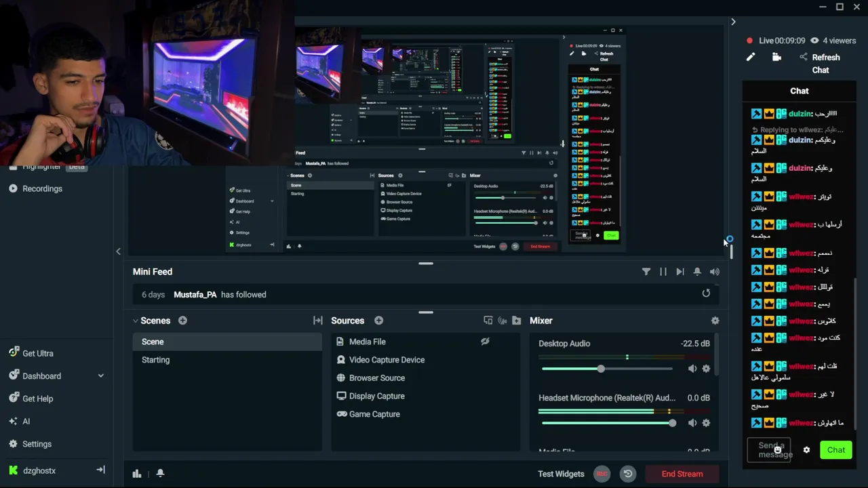Collapse the Scenes collection chevron
This screenshot has width=868, height=488.
[x=136, y=321]
